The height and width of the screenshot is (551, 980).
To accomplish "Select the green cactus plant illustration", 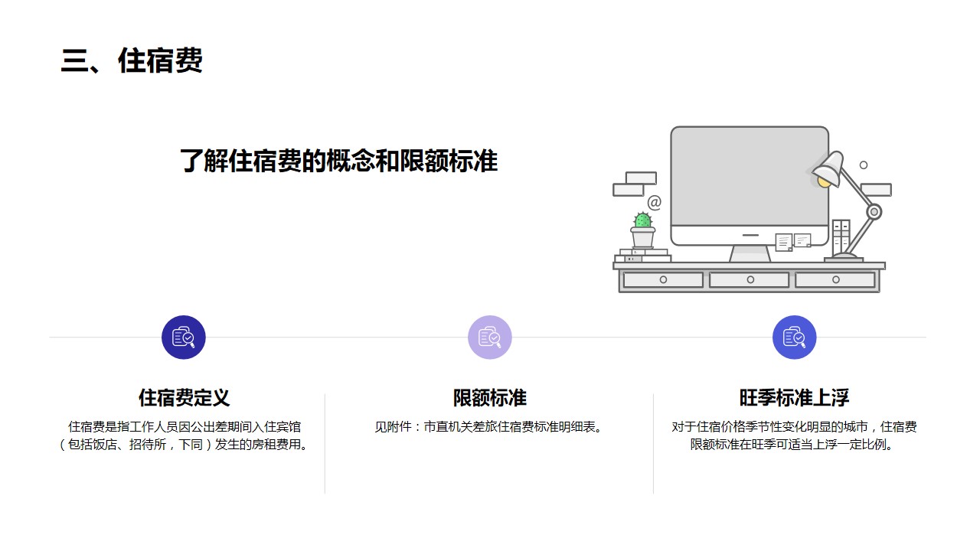I will pos(642,229).
